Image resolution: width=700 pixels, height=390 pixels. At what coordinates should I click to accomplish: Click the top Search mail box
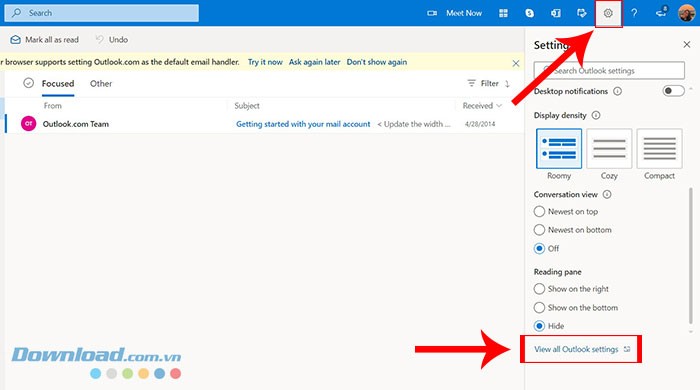[102, 13]
